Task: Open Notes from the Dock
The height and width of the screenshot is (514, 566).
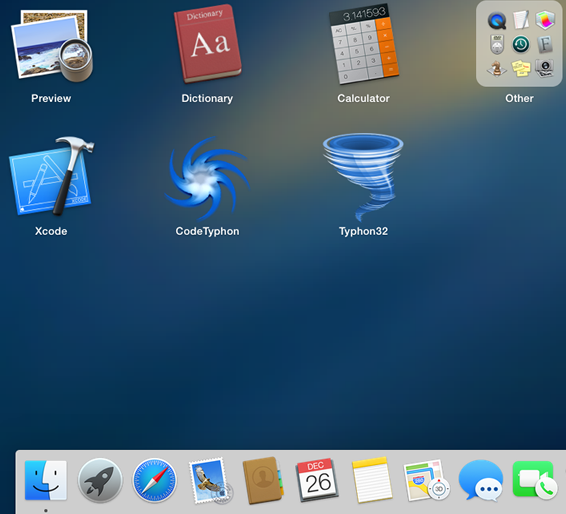Action: click(x=372, y=480)
